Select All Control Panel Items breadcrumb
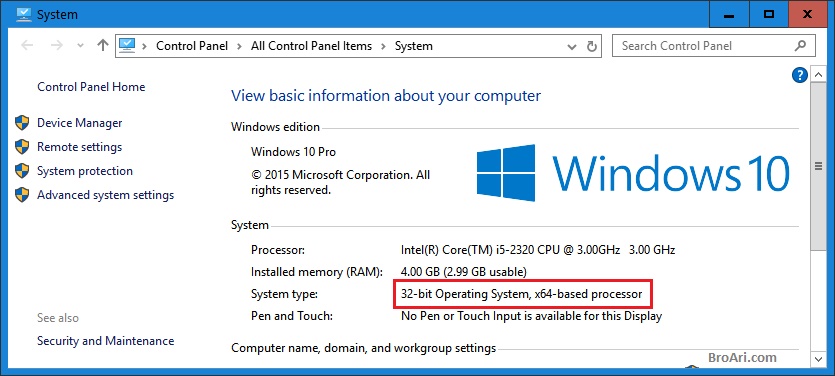 [x=312, y=46]
